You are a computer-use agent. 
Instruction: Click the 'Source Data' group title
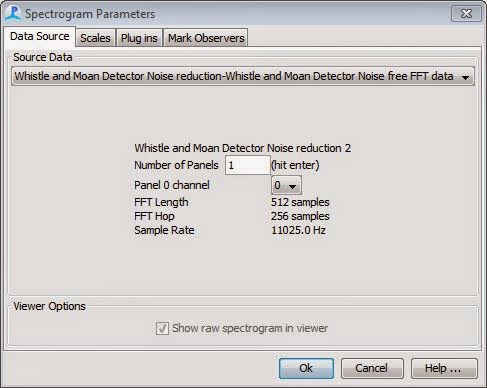pos(43,57)
